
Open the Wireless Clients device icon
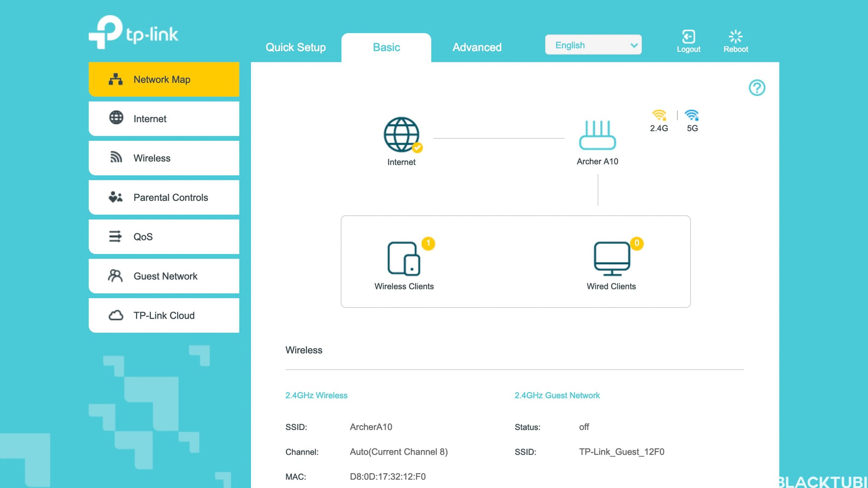[x=404, y=258]
